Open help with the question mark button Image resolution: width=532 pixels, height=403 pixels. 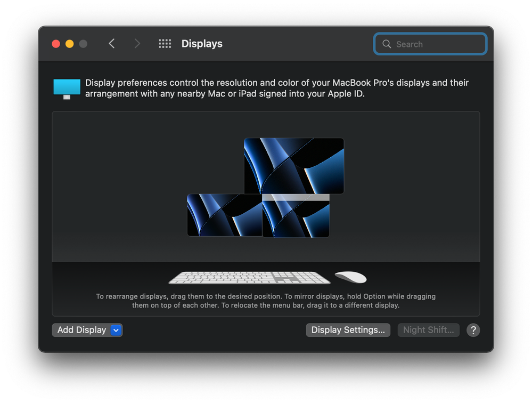pyautogui.click(x=473, y=330)
